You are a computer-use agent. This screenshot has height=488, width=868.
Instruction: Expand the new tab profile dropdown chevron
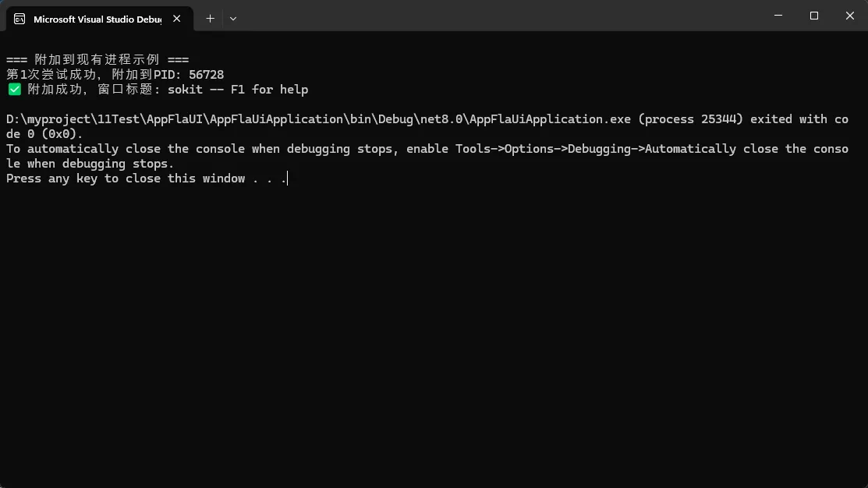(233, 19)
